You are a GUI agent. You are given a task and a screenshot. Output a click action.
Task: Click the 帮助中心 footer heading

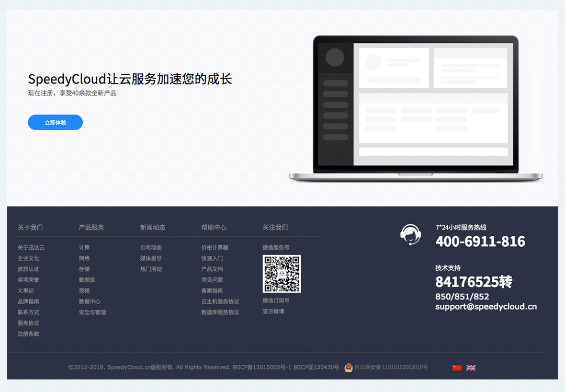(214, 227)
